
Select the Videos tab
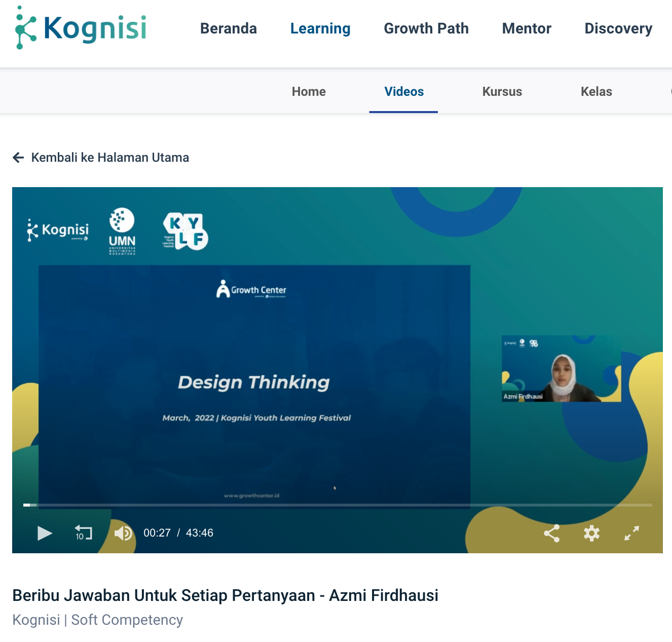click(404, 92)
